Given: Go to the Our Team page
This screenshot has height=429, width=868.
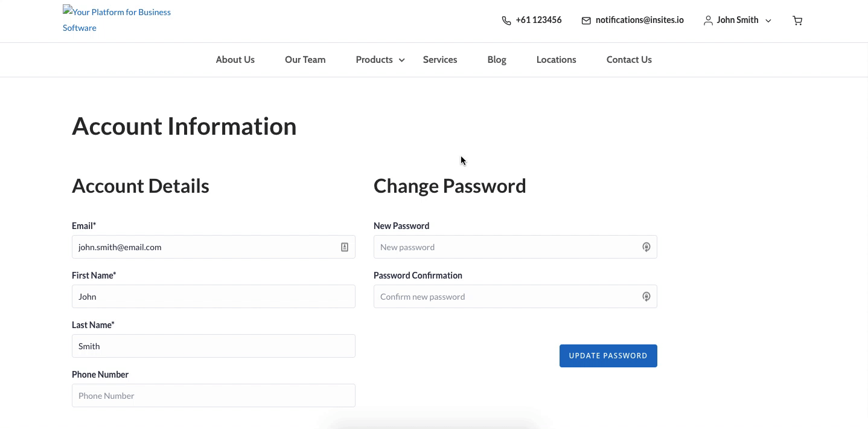Looking at the screenshot, I should pyautogui.click(x=305, y=60).
